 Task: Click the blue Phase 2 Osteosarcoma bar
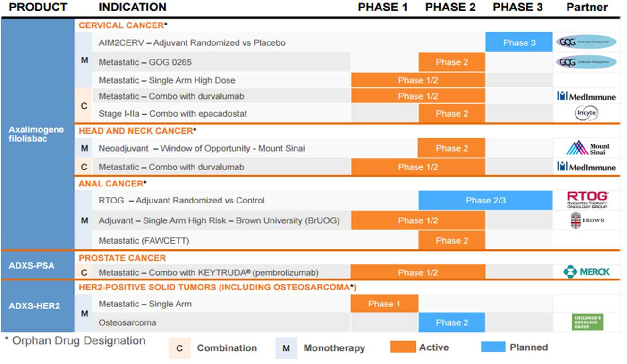point(451,323)
